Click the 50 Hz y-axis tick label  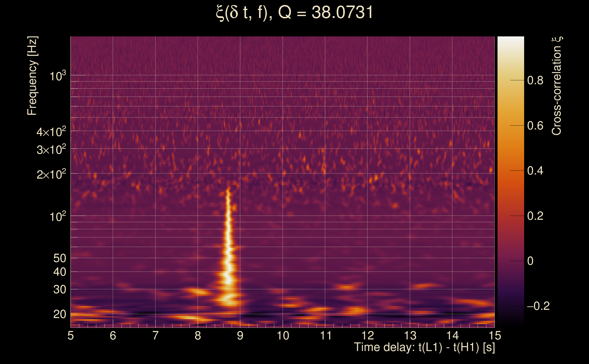(59, 258)
